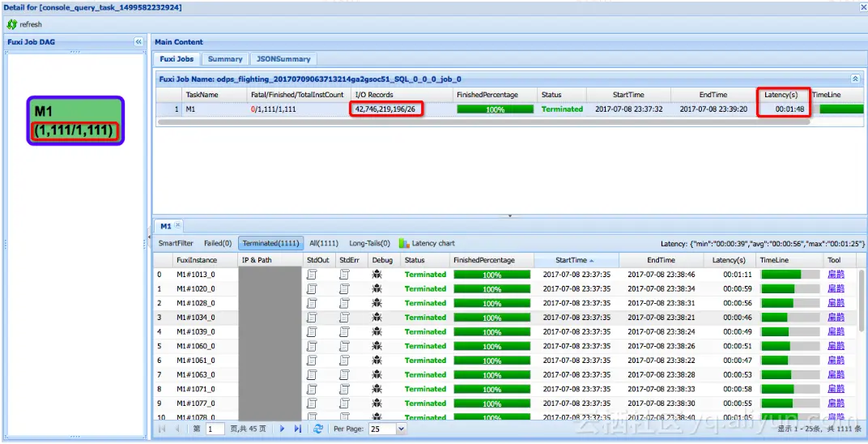Screen dimensions: 868x444
Task: Filter instances by Terminated(1111)
Action: [x=271, y=243]
